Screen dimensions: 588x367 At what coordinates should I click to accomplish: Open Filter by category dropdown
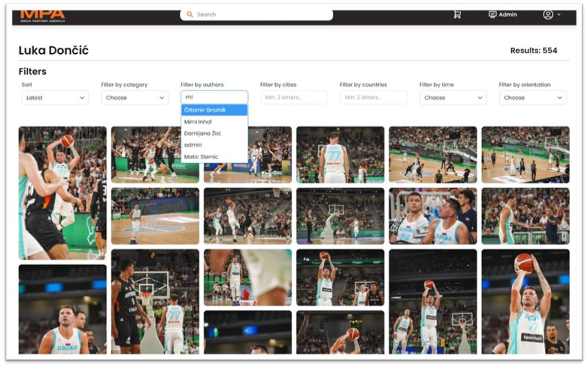pyautogui.click(x=134, y=98)
